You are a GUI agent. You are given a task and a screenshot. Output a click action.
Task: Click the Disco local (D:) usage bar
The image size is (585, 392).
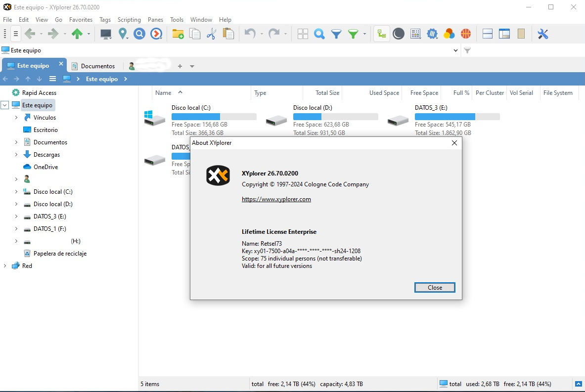[x=335, y=116]
